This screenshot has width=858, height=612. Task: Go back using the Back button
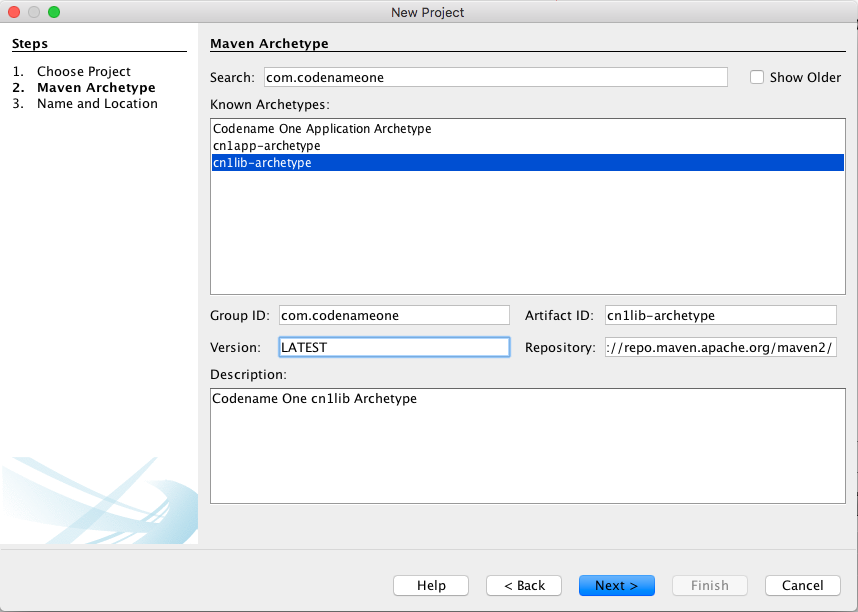pos(523,585)
